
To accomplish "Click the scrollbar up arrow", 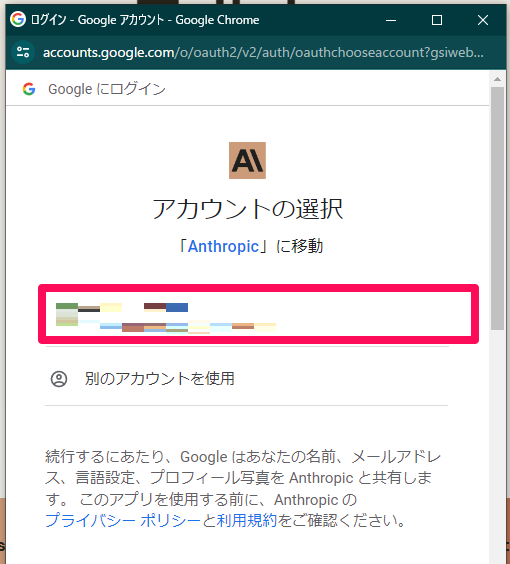I will pos(497,79).
